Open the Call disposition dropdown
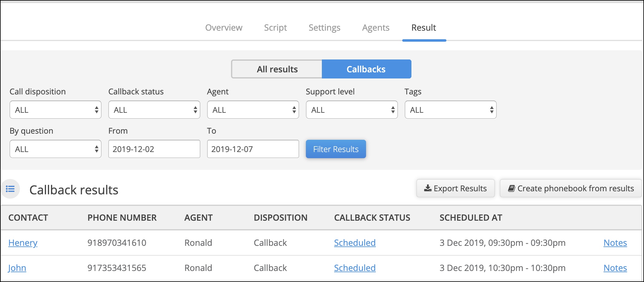This screenshot has height=282, width=644. tap(55, 110)
